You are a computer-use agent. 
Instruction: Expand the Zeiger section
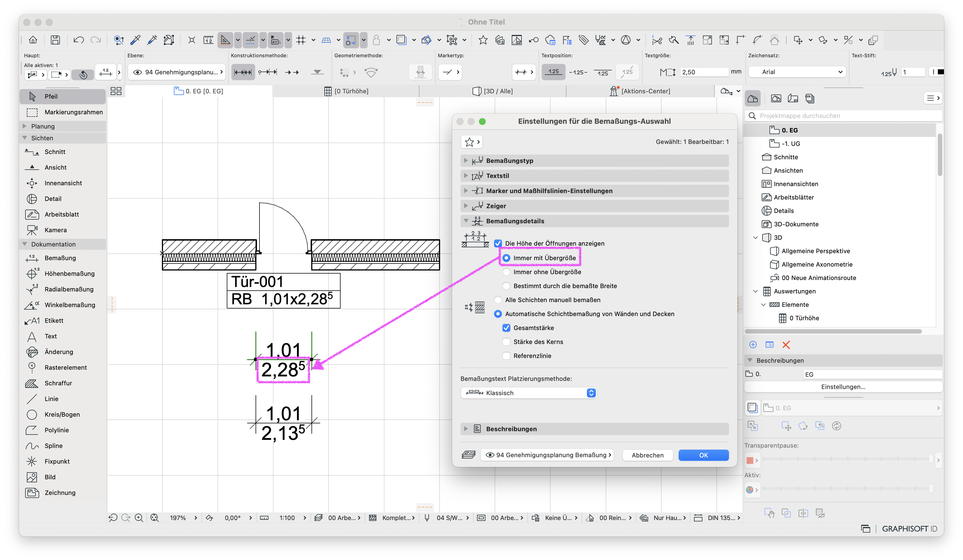click(x=594, y=206)
